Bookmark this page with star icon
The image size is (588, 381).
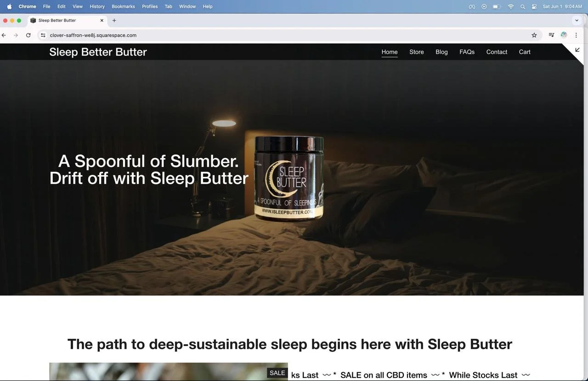coord(534,35)
